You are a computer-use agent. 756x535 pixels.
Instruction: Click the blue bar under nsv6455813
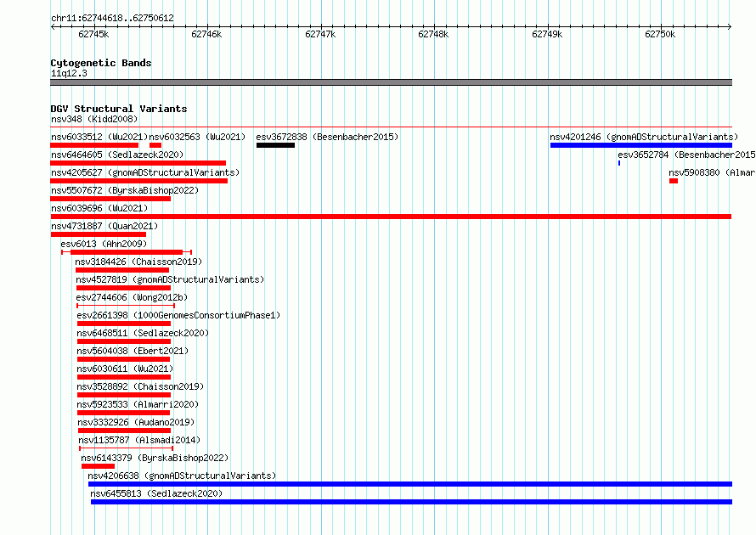412,502
